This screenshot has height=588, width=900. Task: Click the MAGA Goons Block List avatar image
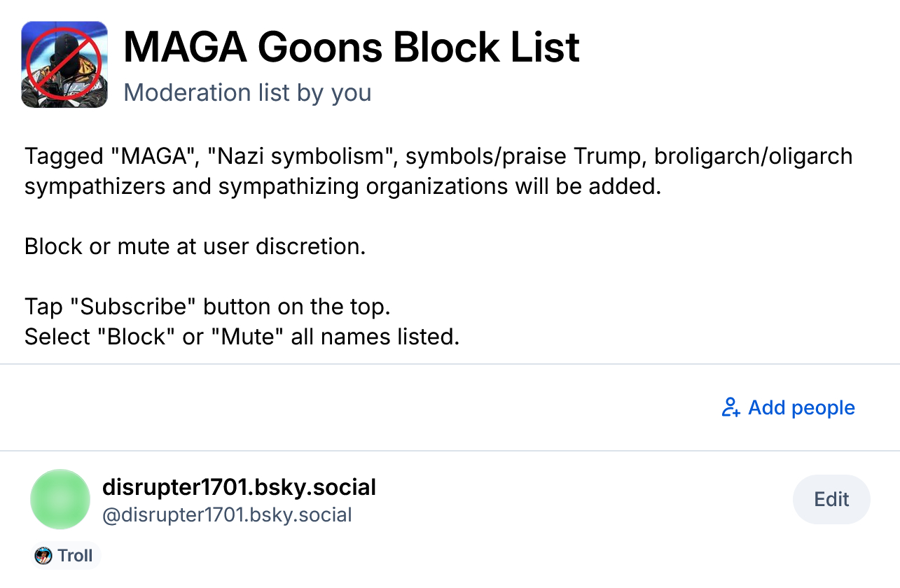pos(64,64)
